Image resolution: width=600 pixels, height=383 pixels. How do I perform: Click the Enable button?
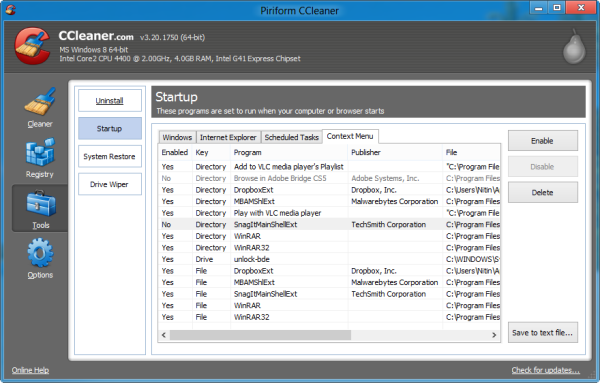pyautogui.click(x=543, y=141)
